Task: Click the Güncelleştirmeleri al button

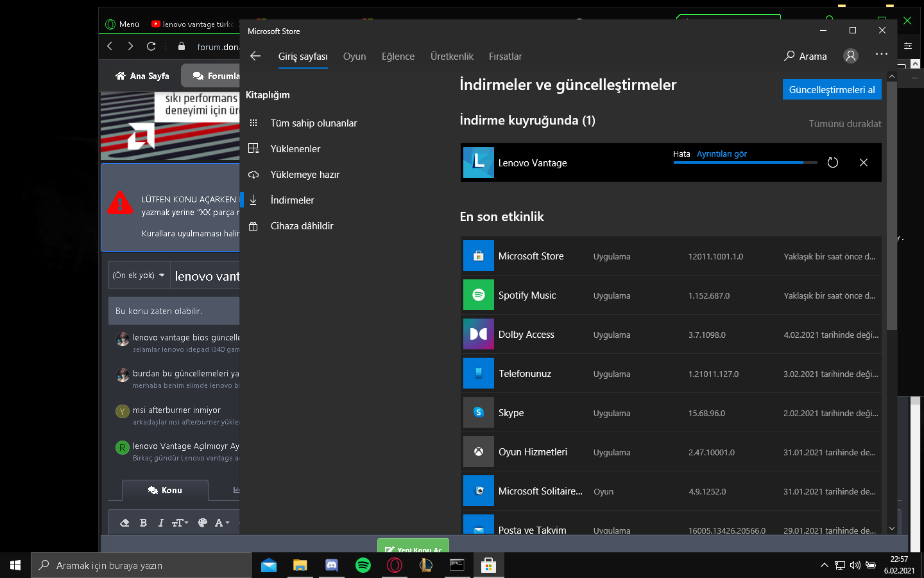Action: [832, 90]
